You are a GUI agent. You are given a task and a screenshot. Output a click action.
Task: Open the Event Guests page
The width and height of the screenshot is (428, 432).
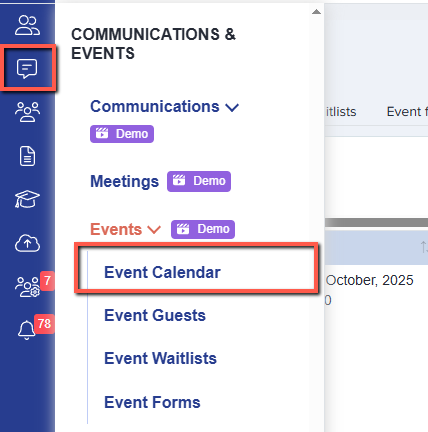point(155,315)
